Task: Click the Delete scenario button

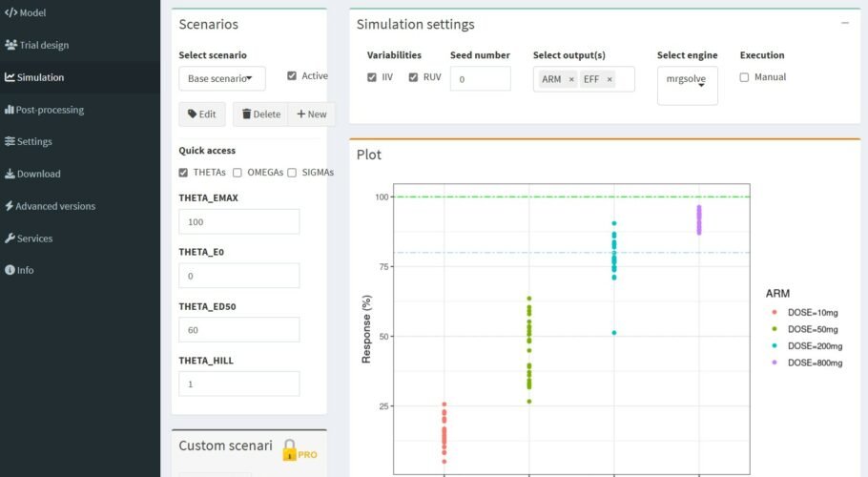Action: [x=260, y=114]
